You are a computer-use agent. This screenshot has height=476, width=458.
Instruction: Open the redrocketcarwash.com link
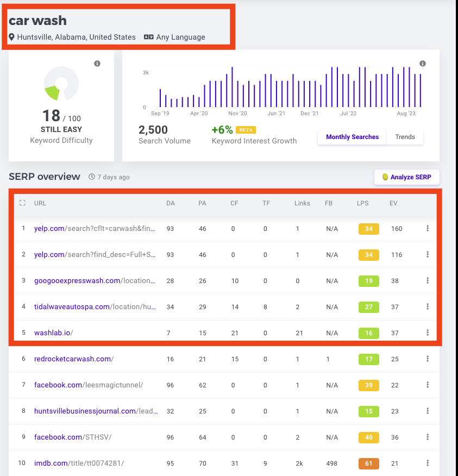tap(74, 359)
